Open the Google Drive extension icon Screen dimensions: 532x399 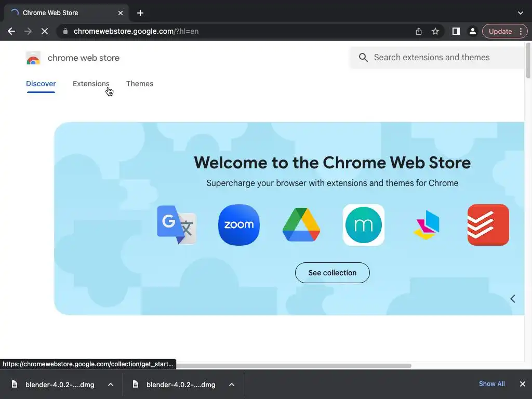click(x=301, y=224)
